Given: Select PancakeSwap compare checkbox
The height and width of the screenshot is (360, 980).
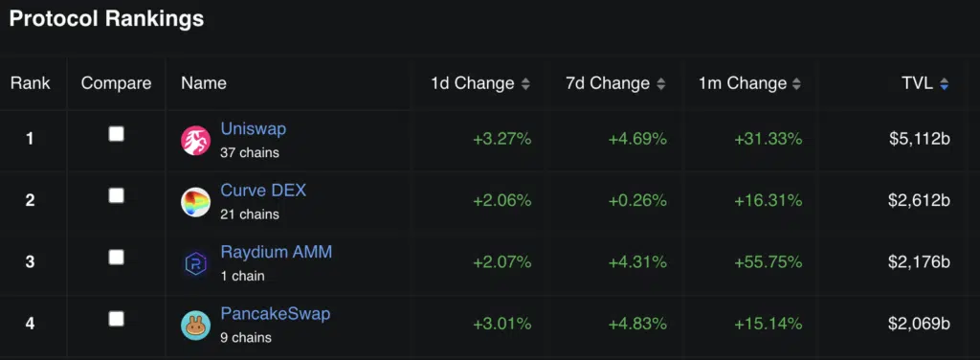Looking at the screenshot, I should click(x=116, y=319).
